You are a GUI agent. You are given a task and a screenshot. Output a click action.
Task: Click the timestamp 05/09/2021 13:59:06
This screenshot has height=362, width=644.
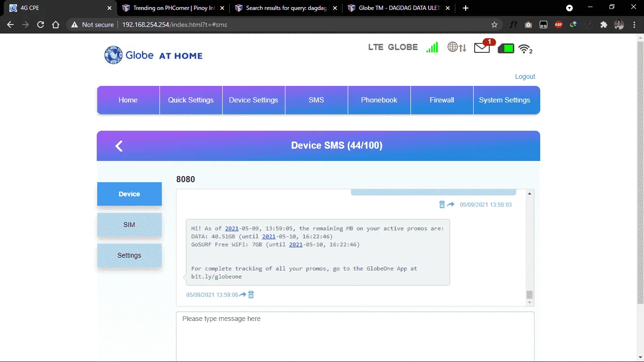click(212, 295)
